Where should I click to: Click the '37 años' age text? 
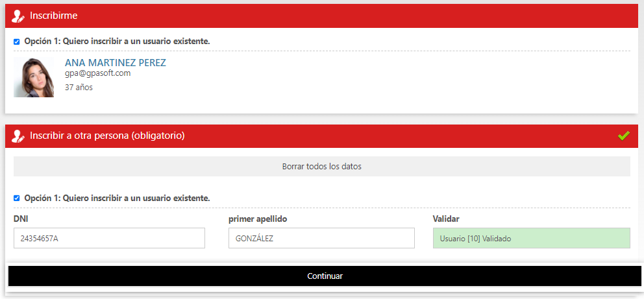79,87
